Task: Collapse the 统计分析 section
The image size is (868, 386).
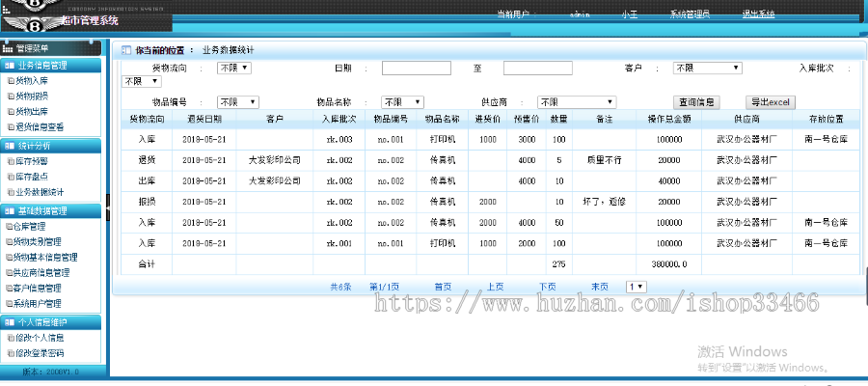Action: click(x=51, y=147)
